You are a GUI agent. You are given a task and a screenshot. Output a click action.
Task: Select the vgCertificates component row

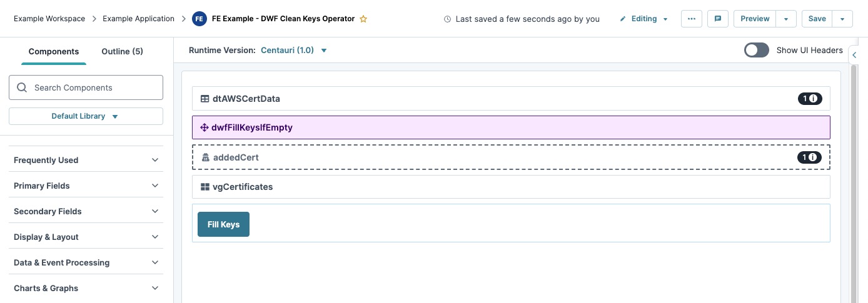[511, 187]
